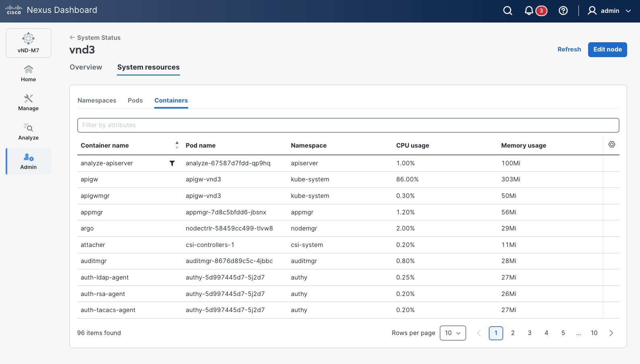Open table column settings gear
The width and height of the screenshot is (640, 364).
pos(612,144)
